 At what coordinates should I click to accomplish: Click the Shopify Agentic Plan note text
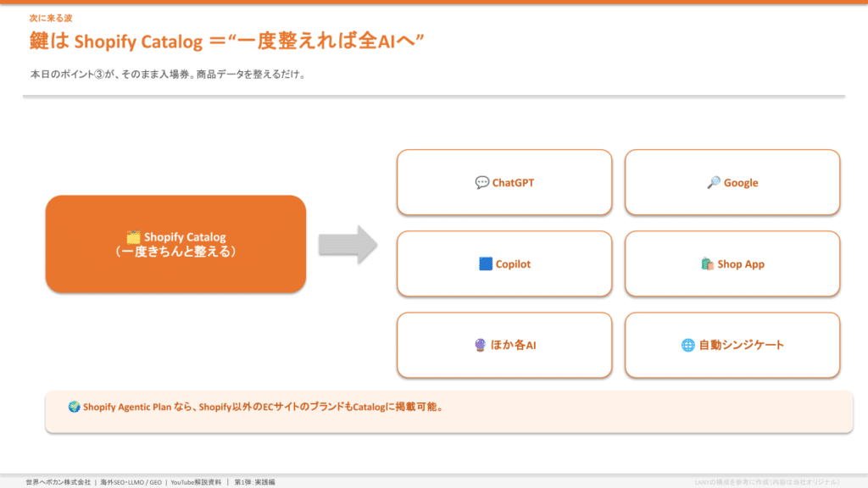(x=264, y=408)
